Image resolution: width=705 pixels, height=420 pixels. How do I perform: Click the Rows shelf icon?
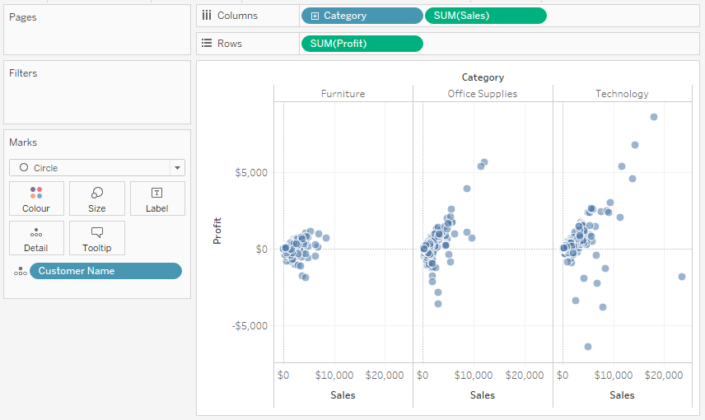206,43
